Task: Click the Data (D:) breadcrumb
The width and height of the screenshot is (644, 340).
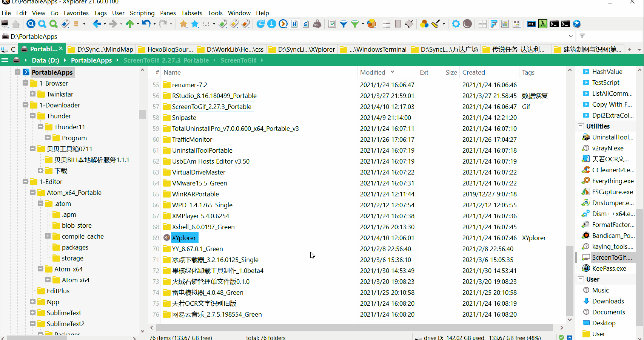Action: click(45, 60)
